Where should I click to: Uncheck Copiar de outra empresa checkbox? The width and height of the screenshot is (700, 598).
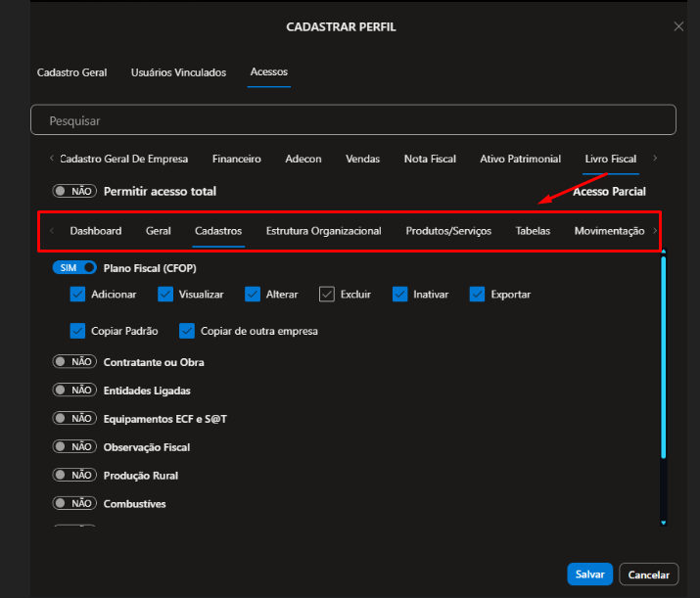click(188, 331)
